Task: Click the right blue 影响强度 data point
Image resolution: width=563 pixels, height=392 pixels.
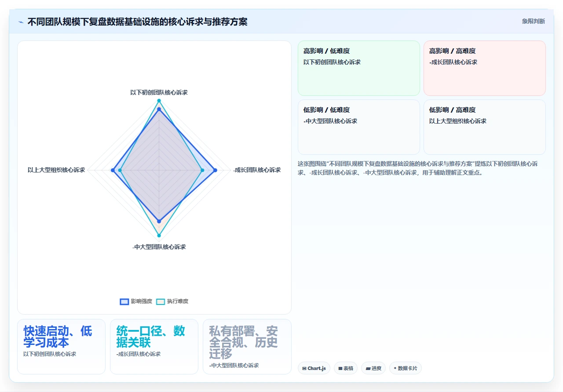Action: click(x=215, y=170)
